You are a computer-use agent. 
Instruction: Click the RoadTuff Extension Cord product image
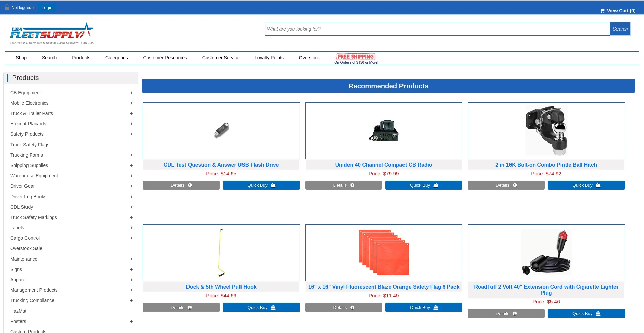coord(546,253)
